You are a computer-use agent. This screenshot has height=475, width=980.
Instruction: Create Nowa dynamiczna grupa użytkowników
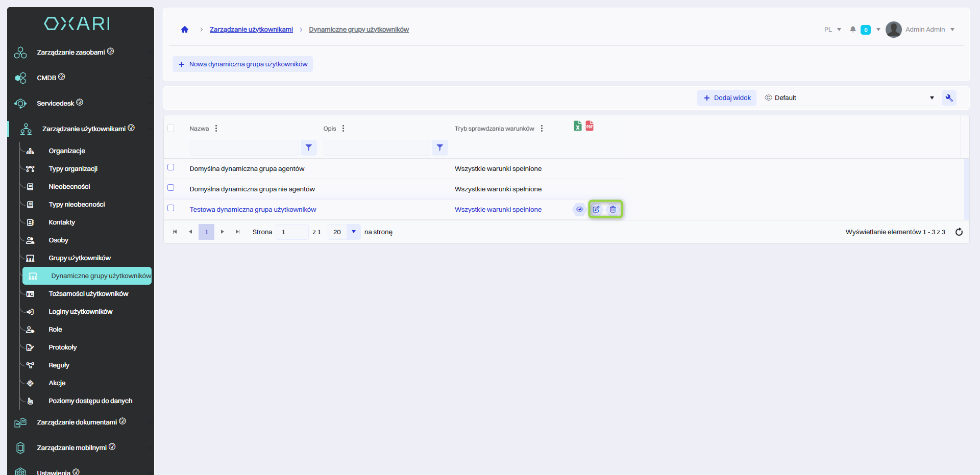[243, 64]
